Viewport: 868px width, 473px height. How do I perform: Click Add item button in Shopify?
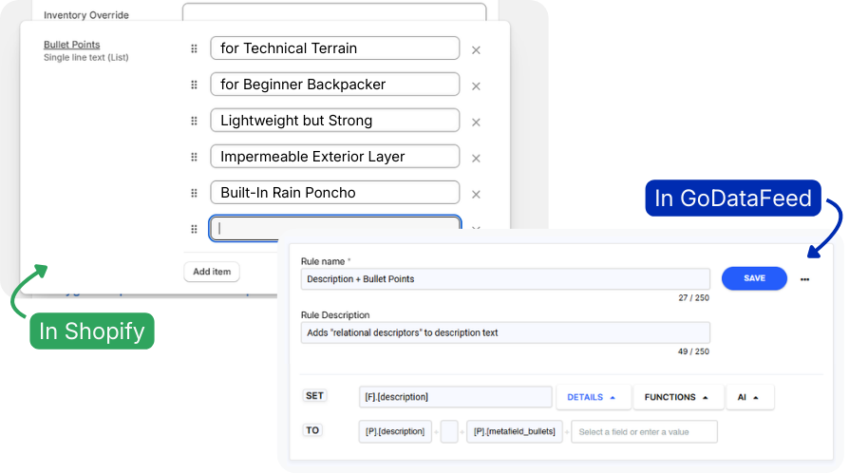[212, 272]
